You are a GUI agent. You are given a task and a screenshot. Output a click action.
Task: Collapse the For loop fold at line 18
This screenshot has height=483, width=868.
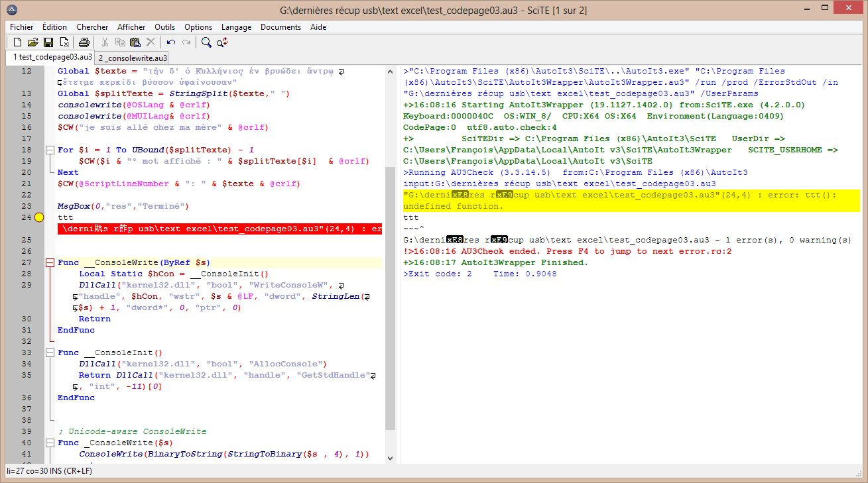tap(50, 150)
